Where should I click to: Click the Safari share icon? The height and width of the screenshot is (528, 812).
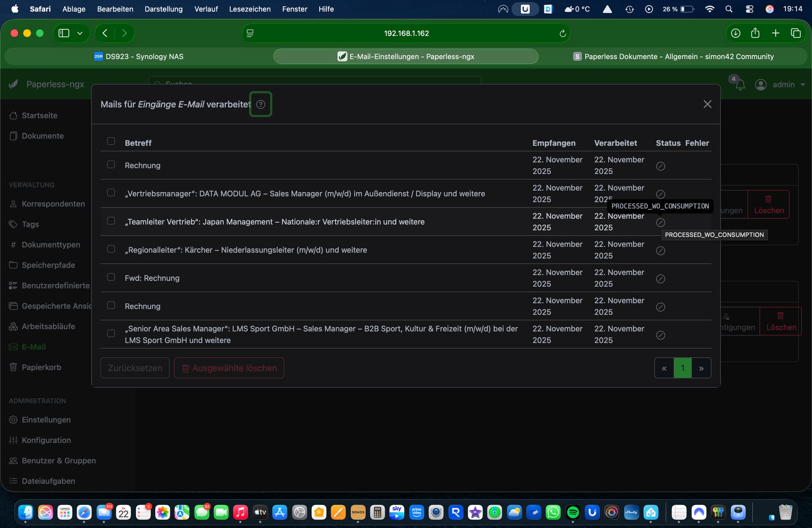point(755,33)
